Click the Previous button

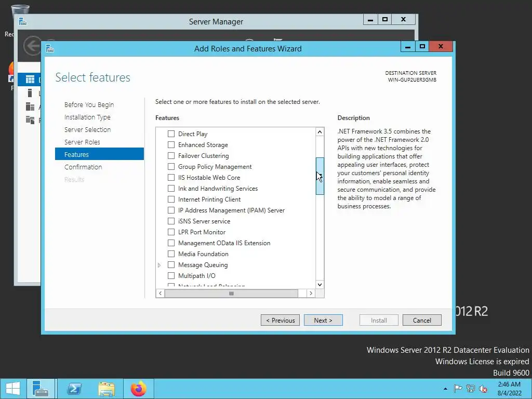(x=280, y=320)
